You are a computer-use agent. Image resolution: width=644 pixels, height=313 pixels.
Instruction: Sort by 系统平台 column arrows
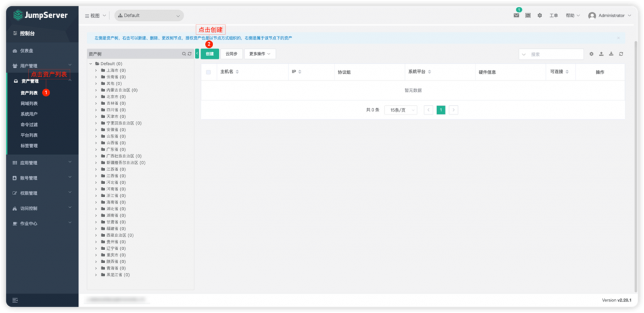point(429,72)
